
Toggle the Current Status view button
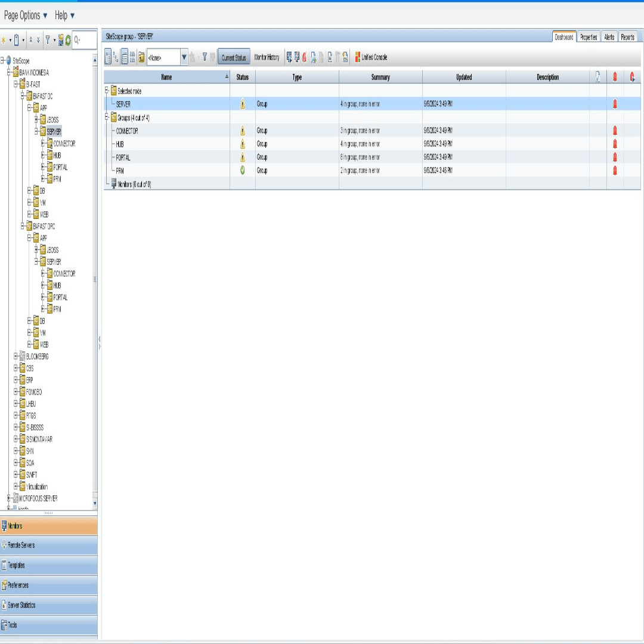[233, 57]
